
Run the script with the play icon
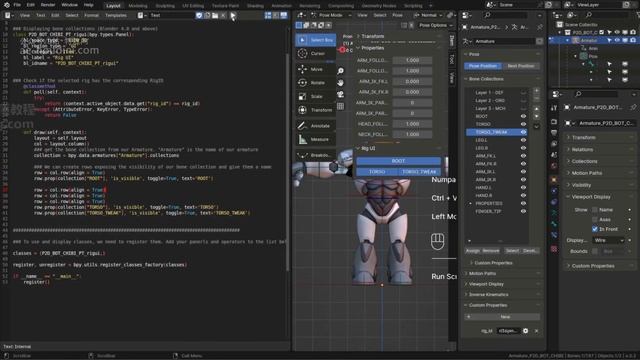pos(233,16)
